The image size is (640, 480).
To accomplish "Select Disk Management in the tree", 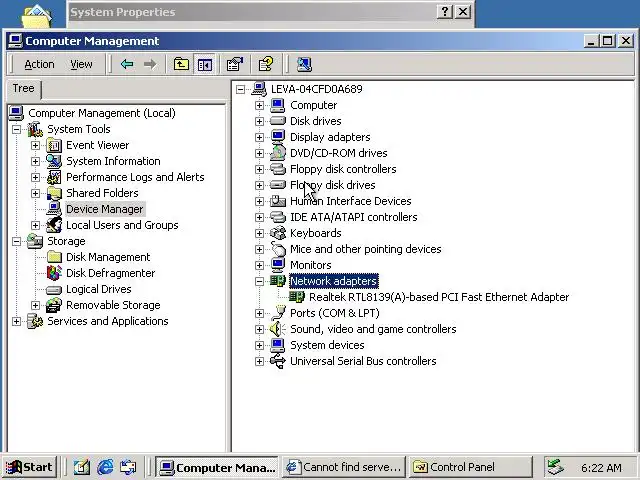I will pos(108,257).
